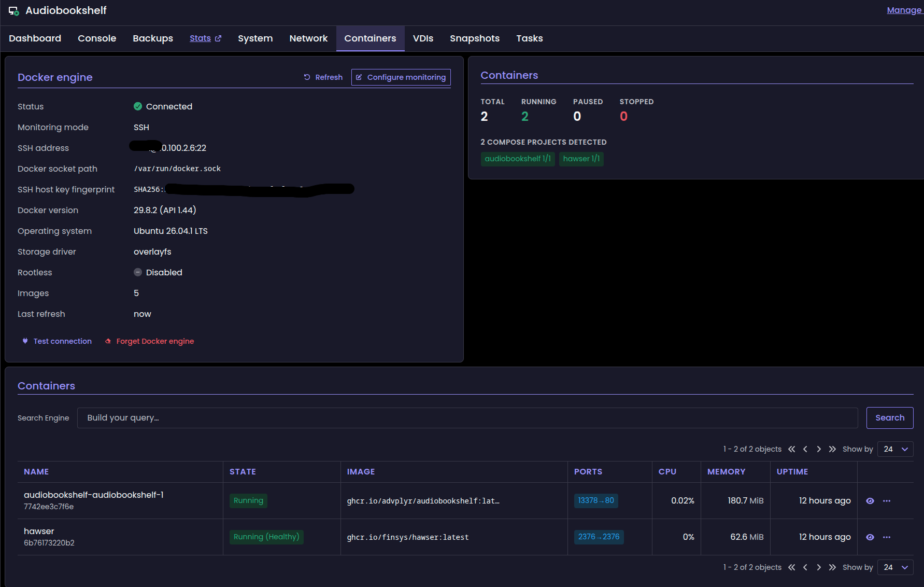Viewport: 924px width, 587px height.
Task: Click the audiobookshelf 1/1 compose project badge
Action: click(518, 159)
